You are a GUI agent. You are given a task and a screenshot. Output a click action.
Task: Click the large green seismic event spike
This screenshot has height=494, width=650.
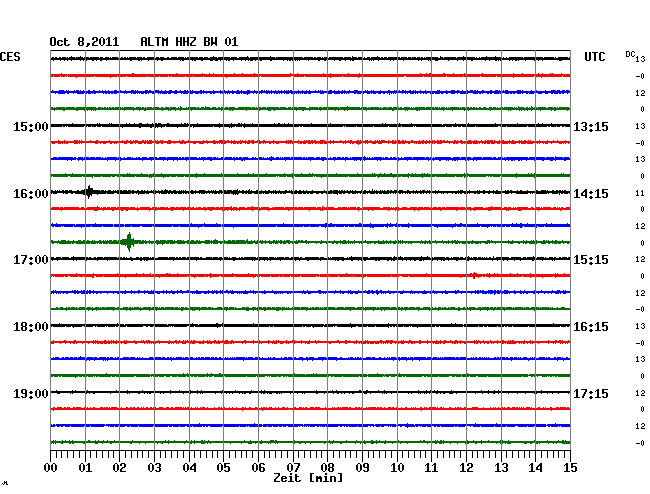click(129, 242)
